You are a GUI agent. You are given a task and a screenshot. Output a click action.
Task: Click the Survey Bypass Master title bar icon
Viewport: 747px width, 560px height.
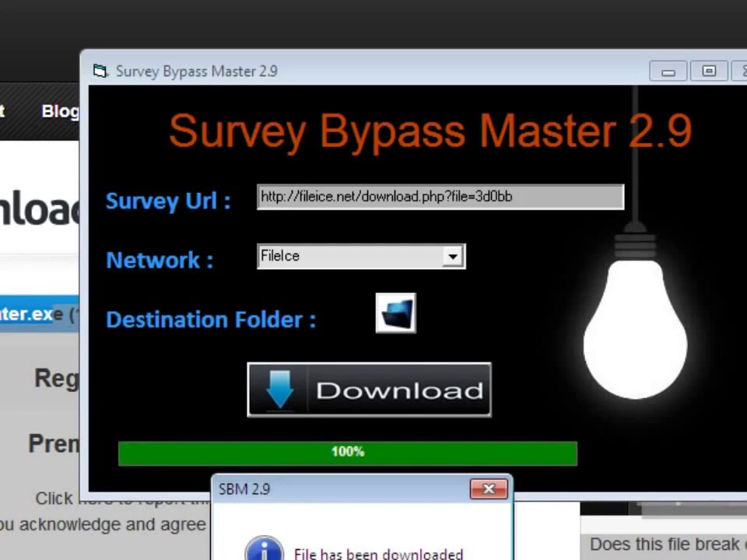[x=100, y=72]
